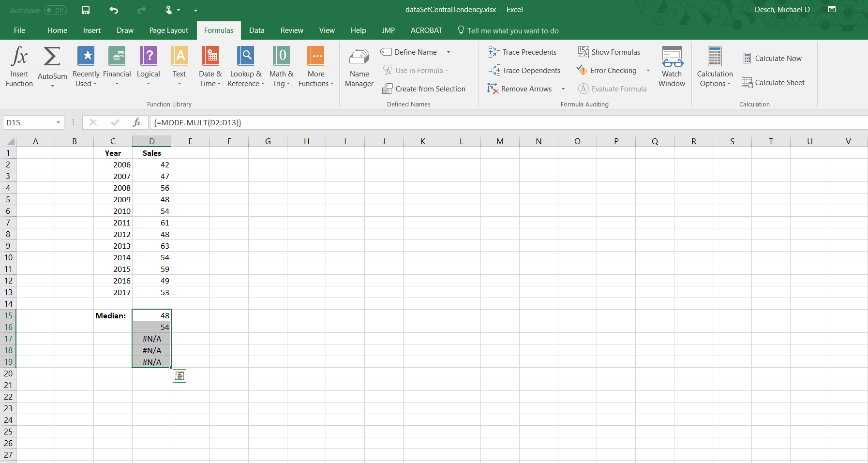This screenshot has height=463, width=868.
Task: Select column D header
Action: coord(151,141)
